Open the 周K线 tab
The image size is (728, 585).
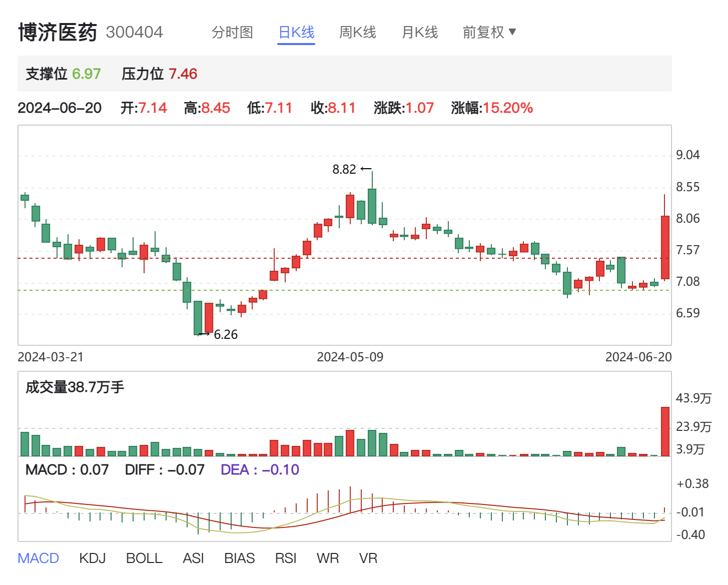click(x=357, y=33)
